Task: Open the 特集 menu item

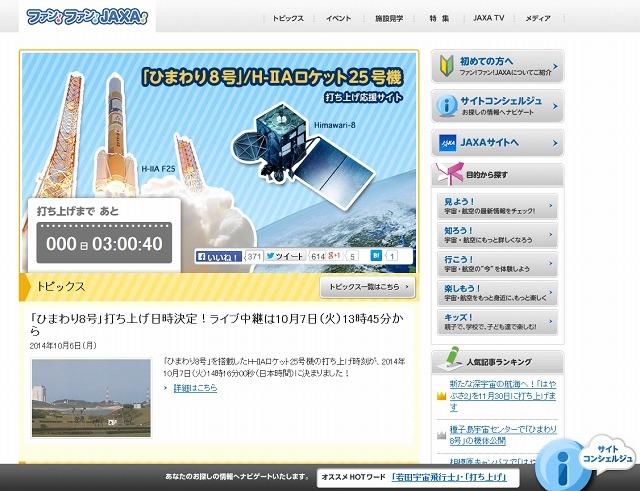Action: click(439, 18)
